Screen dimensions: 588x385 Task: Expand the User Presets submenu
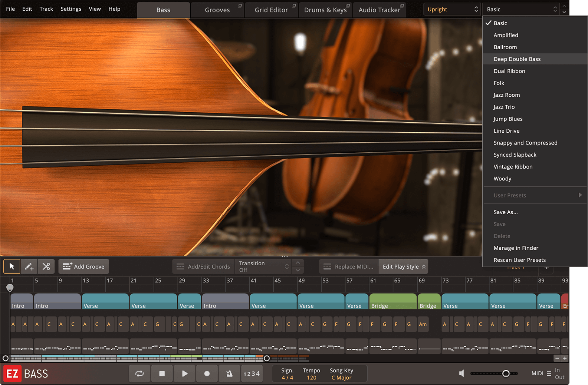[535, 195]
